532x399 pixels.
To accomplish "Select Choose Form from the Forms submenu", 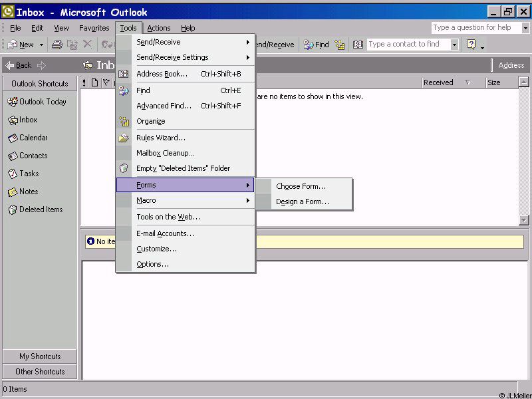I will pyautogui.click(x=301, y=186).
